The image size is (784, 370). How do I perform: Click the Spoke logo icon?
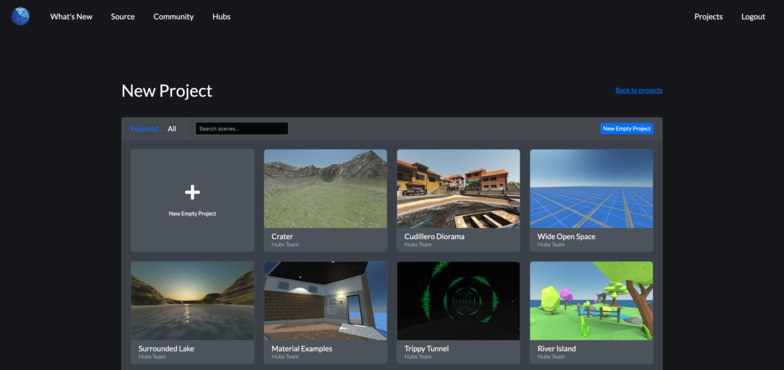pyautogui.click(x=20, y=16)
